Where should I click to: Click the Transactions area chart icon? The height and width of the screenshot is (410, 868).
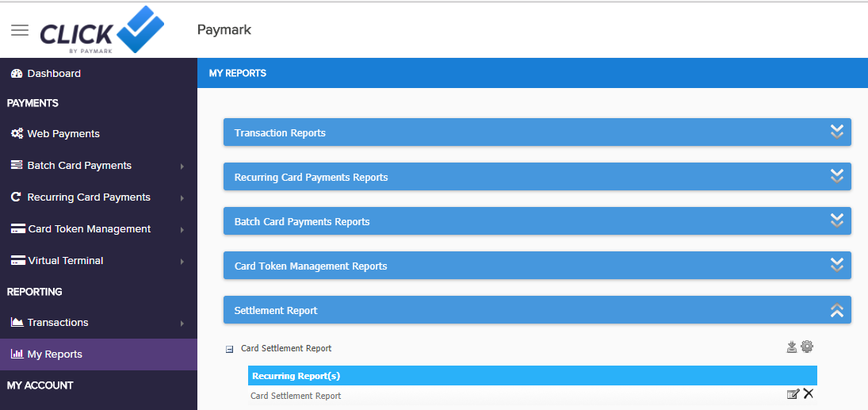pyautogui.click(x=17, y=322)
